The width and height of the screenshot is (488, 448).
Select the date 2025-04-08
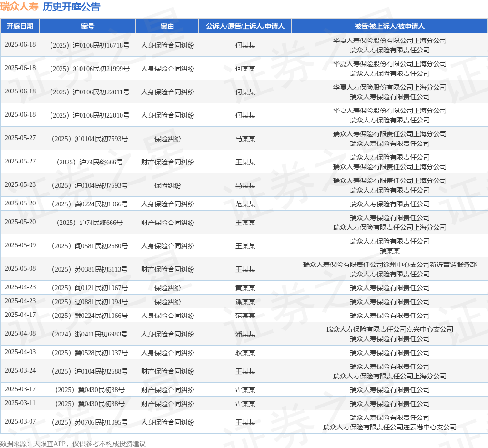pos(20,333)
